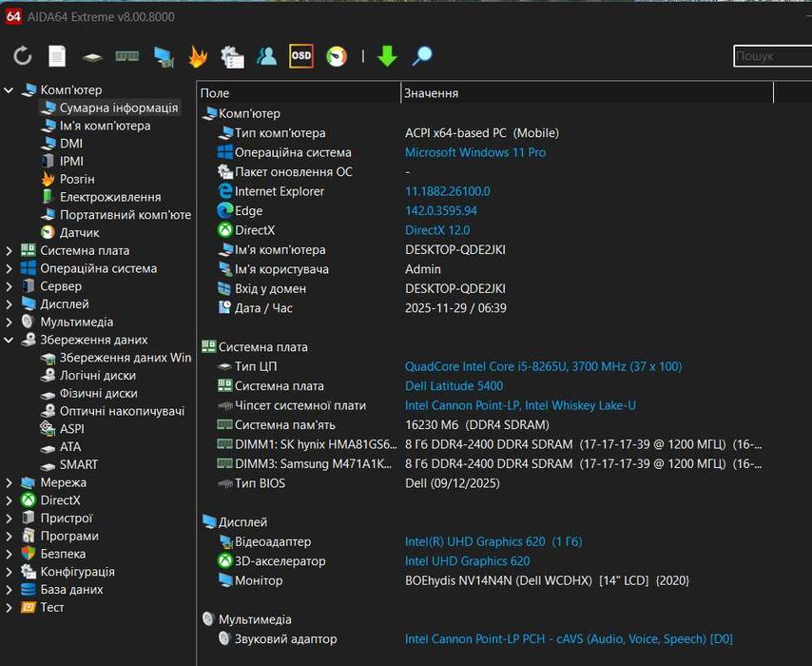This screenshot has height=666, width=812.
Task: Select Ім'я комп'ютера in the left tree
Action: [x=106, y=126]
